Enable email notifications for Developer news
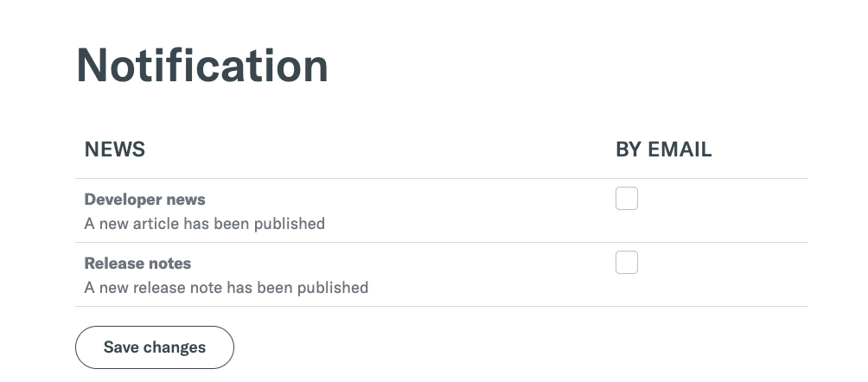 627,199
